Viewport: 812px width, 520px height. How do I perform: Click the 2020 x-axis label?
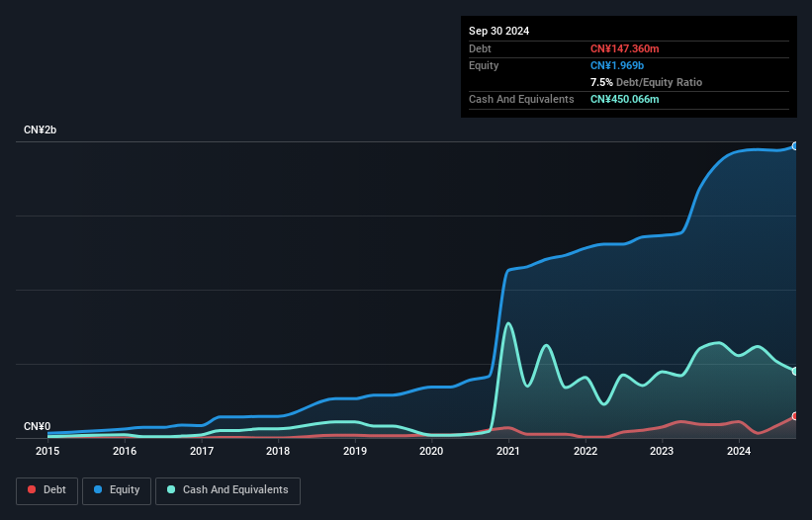pos(431,451)
